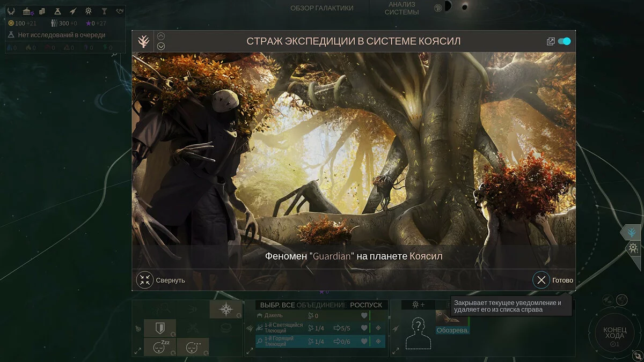
Task: Switch to the Анализ системы view
Action: click(402, 8)
